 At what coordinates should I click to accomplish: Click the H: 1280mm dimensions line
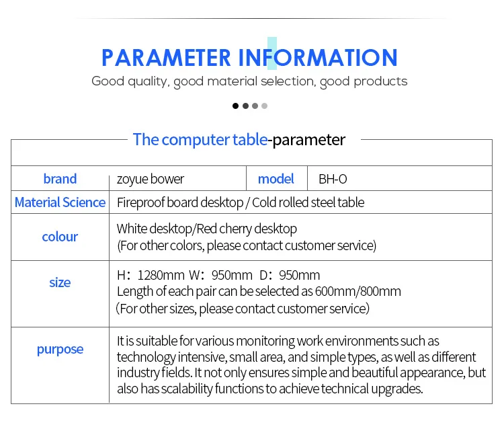point(218,275)
